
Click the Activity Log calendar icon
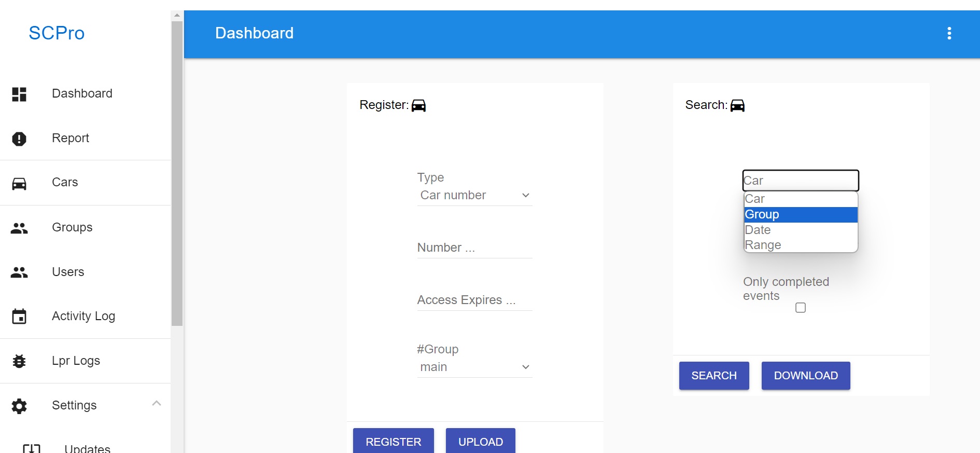(19, 316)
